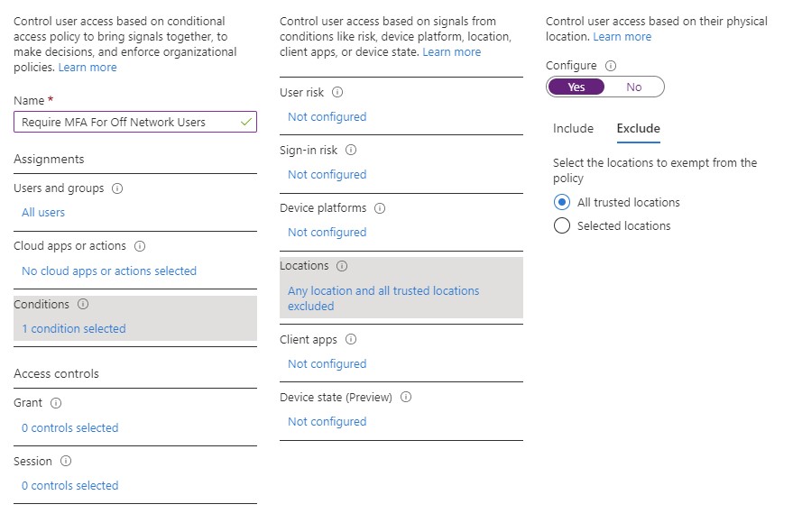Open info icon beside Cloud apps or actions
The height and width of the screenshot is (532, 802).
coord(140,246)
